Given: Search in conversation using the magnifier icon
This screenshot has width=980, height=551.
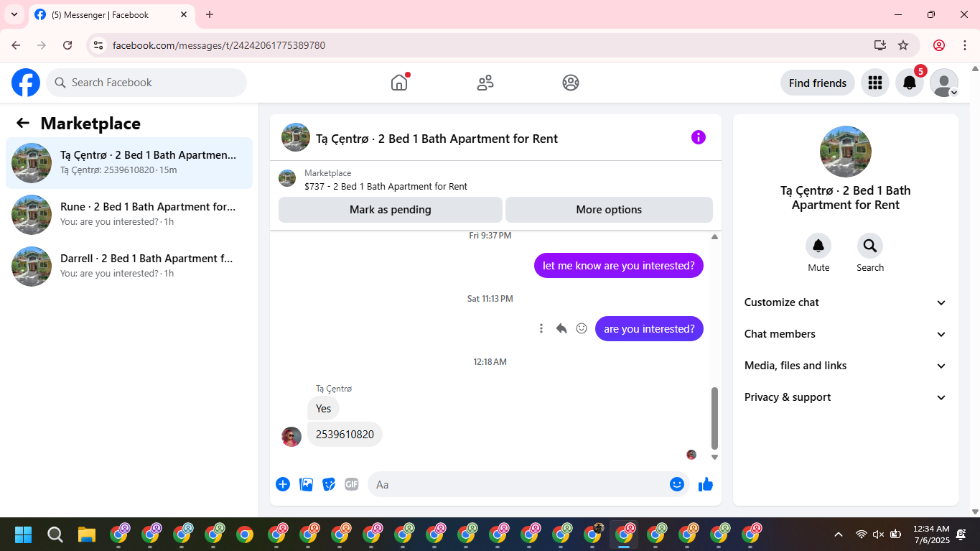Looking at the screenshot, I should pyautogui.click(x=870, y=246).
